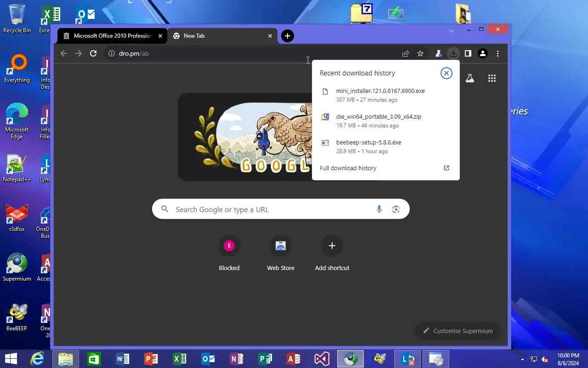The width and height of the screenshot is (588, 368).
Task: Click the Search Labs flask on the page
Action: click(469, 78)
